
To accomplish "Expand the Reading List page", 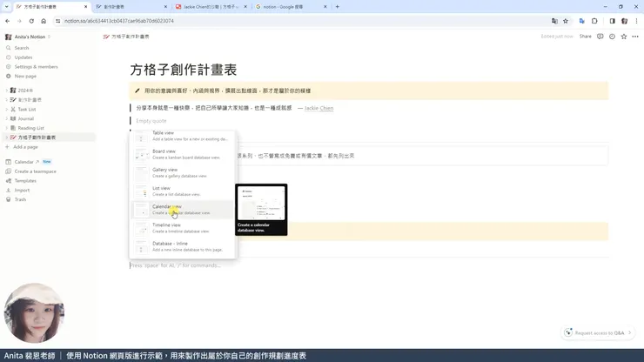I will (x=7, y=128).
